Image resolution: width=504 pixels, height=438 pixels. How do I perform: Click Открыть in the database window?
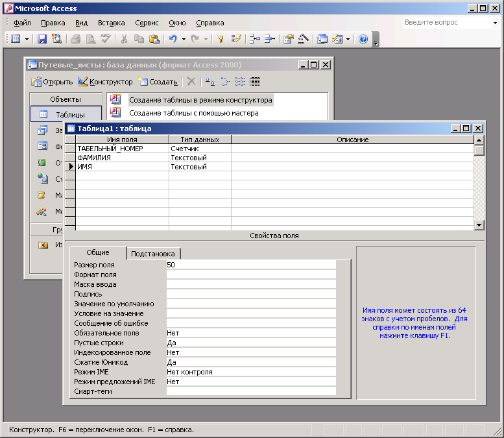point(52,82)
